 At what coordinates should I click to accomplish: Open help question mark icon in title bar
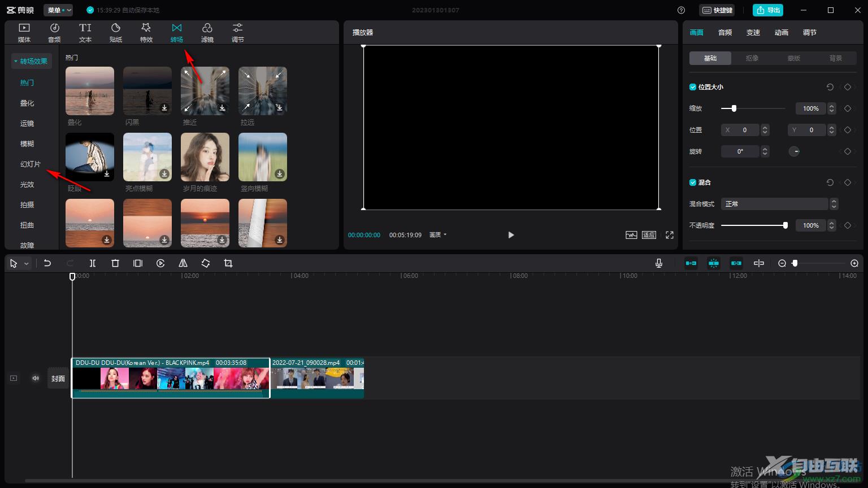coord(681,10)
